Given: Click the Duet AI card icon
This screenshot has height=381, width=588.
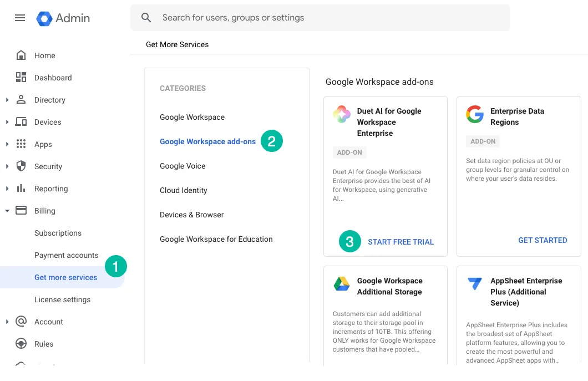Looking at the screenshot, I should click(341, 115).
